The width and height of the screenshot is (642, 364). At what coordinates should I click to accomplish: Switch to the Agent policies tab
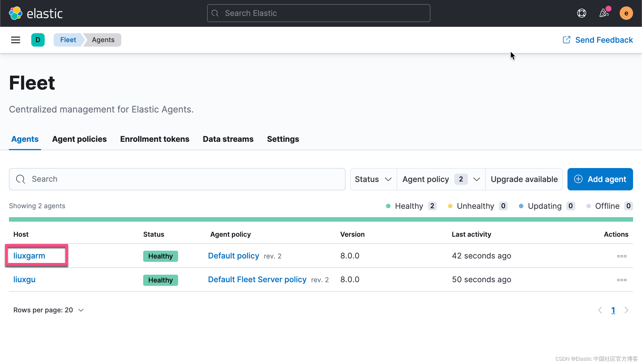coord(79,139)
